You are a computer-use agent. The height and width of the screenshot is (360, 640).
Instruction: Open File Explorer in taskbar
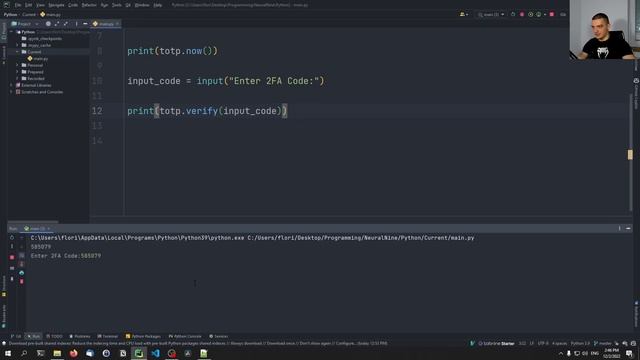coord(57,353)
